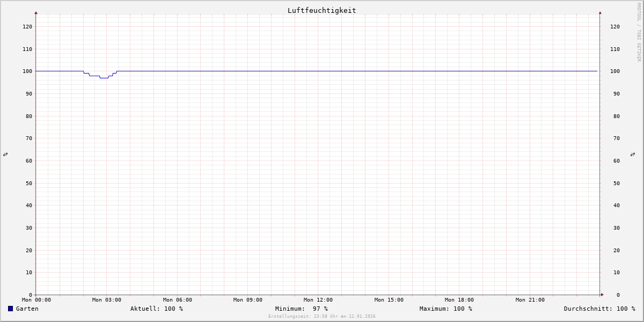Select the Garten legend label
The width and height of the screenshot is (644, 322).
pyautogui.click(x=27, y=309)
